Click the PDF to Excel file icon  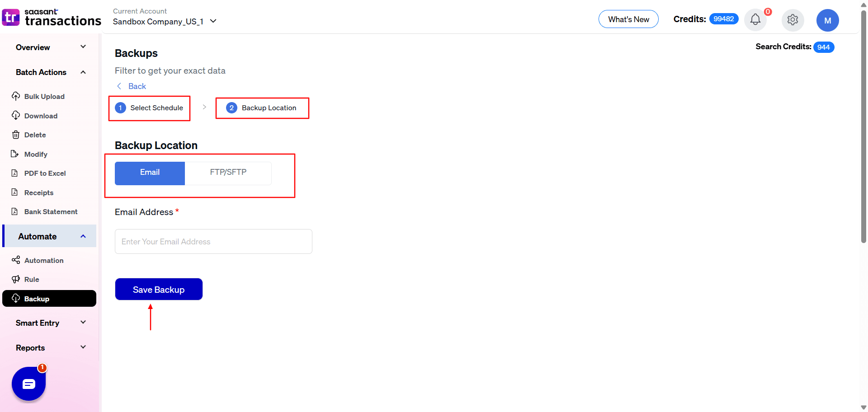point(15,173)
